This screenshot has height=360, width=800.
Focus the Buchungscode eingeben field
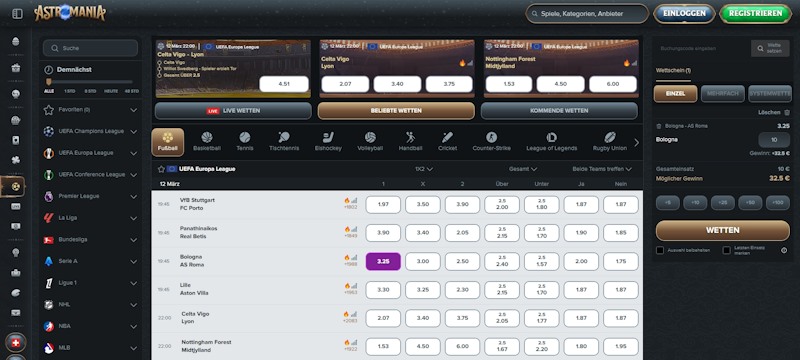click(x=702, y=48)
